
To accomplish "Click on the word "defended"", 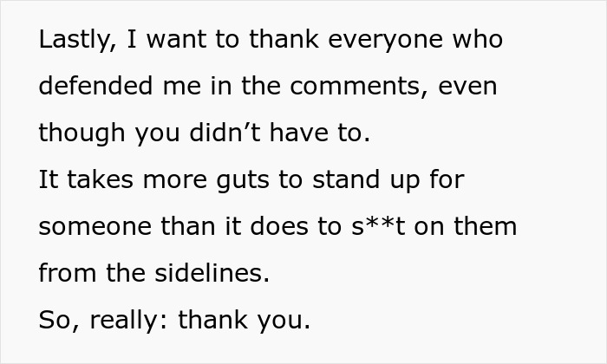I will pyautogui.click(x=89, y=88).
